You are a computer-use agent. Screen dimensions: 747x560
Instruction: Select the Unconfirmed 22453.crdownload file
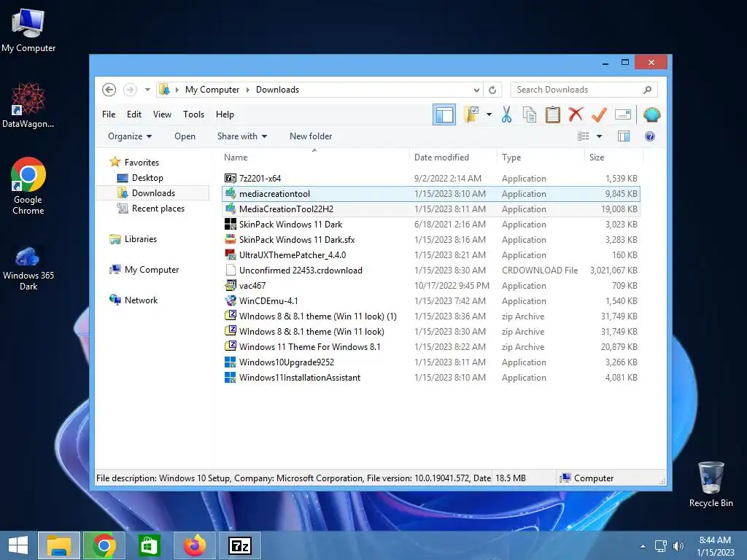coord(430,270)
